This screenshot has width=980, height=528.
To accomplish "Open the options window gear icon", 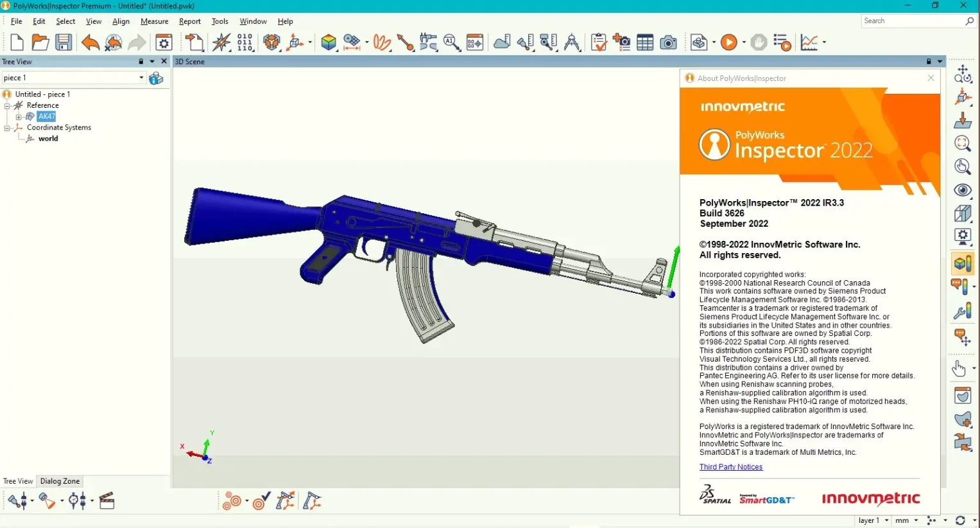I will pos(164,43).
